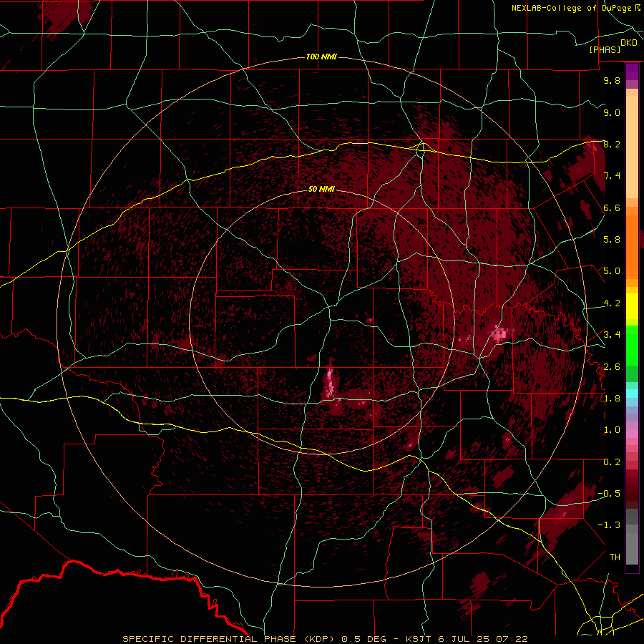Click the 50 NMI range ring label

point(321,189)
